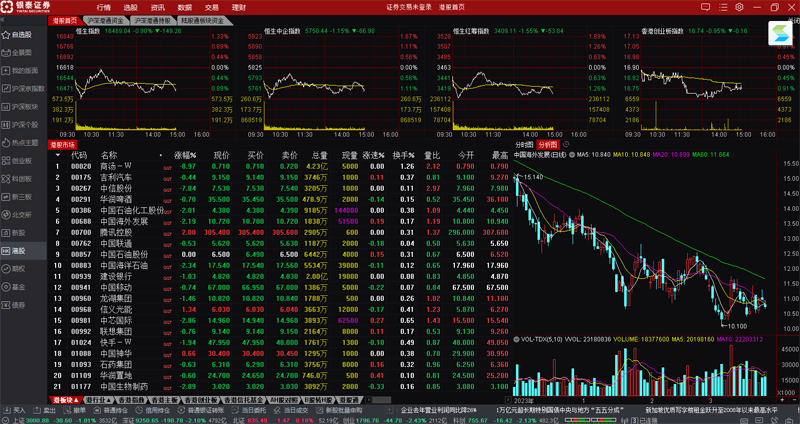The height and width of the screenshot is (424, 800).
Task: Open 数据 menu
Action: point(185,8)
